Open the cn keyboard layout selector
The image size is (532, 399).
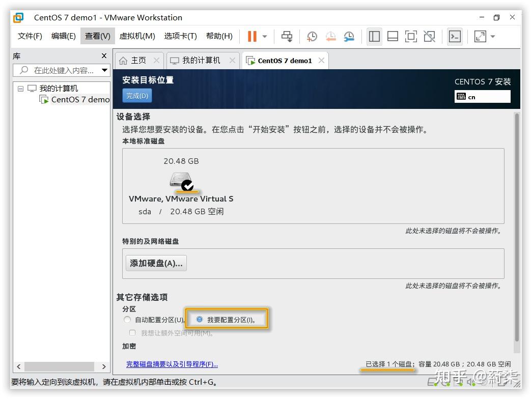[x=482, y=96]
